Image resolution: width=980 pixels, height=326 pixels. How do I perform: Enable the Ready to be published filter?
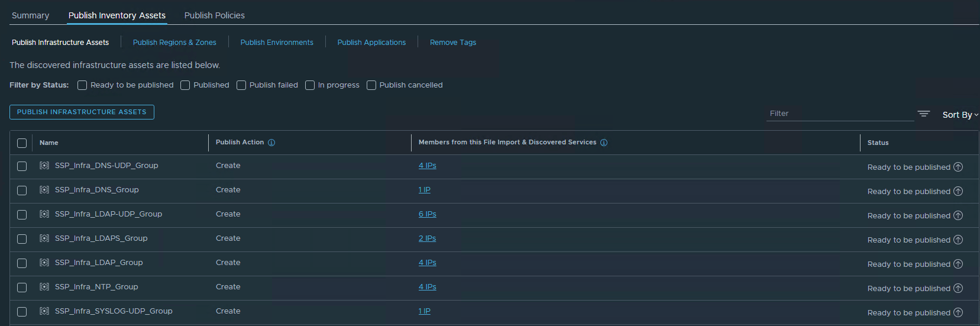[82, 85]
